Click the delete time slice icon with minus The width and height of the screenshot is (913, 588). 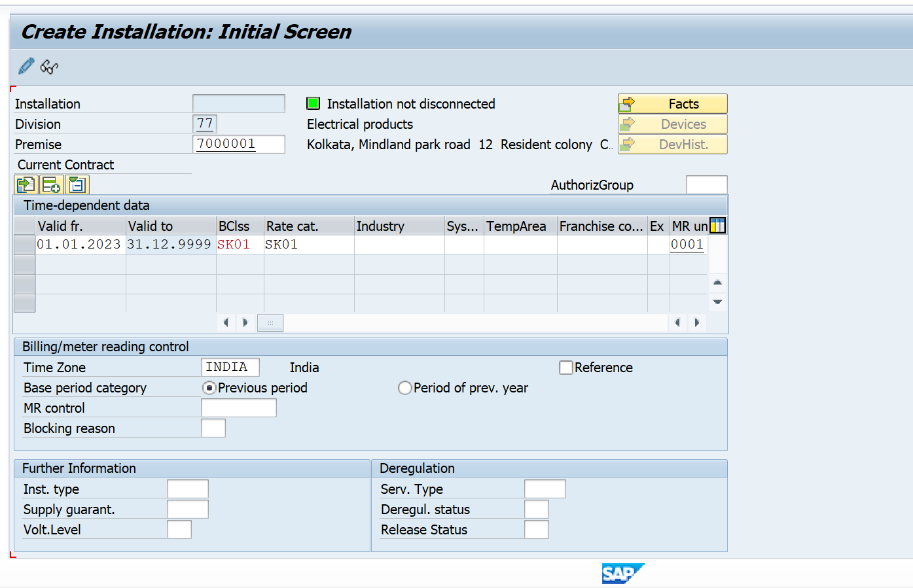(x=77, y=185)
